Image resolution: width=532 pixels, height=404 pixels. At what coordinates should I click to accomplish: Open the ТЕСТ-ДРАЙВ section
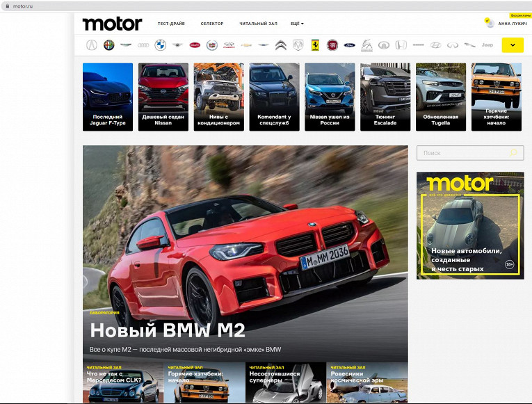click(171, 24)
